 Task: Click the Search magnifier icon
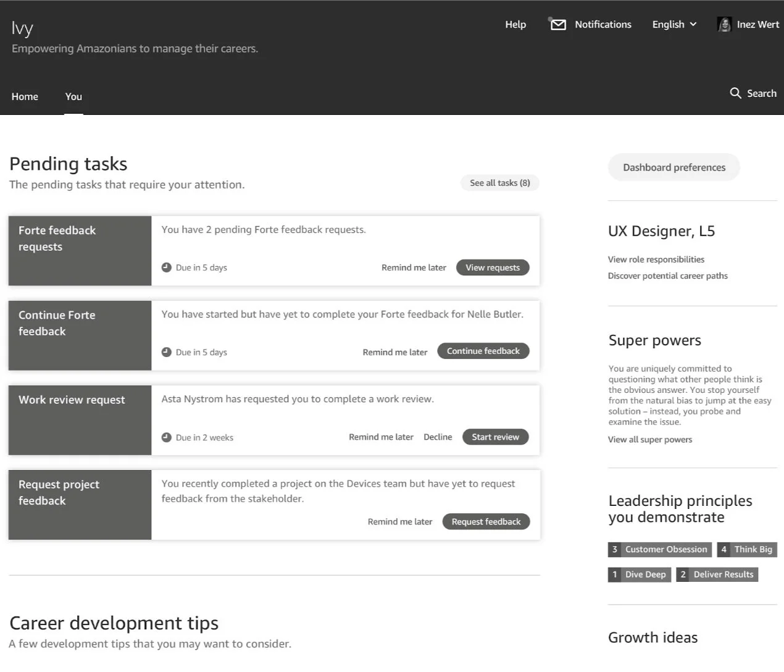click(x=735, y=93)
